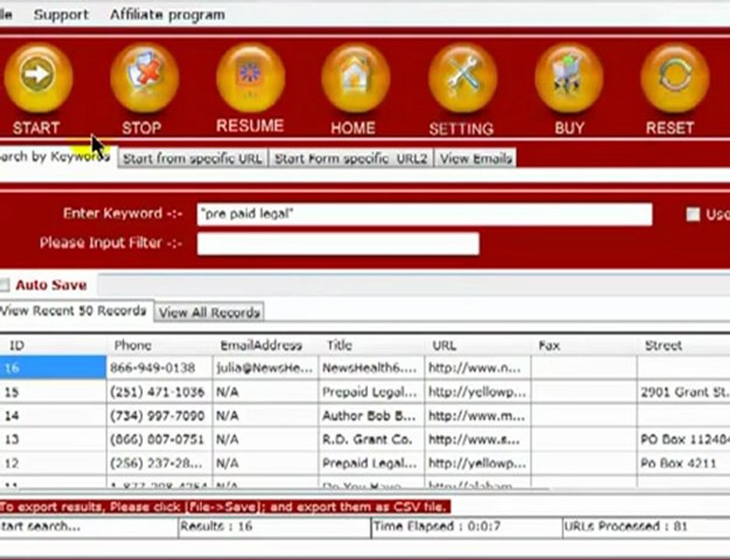This screenshot has width=730, height=560.
Task: Click phone number 866-949-0138
Action: pyautogui.click(x=159, y=368)
